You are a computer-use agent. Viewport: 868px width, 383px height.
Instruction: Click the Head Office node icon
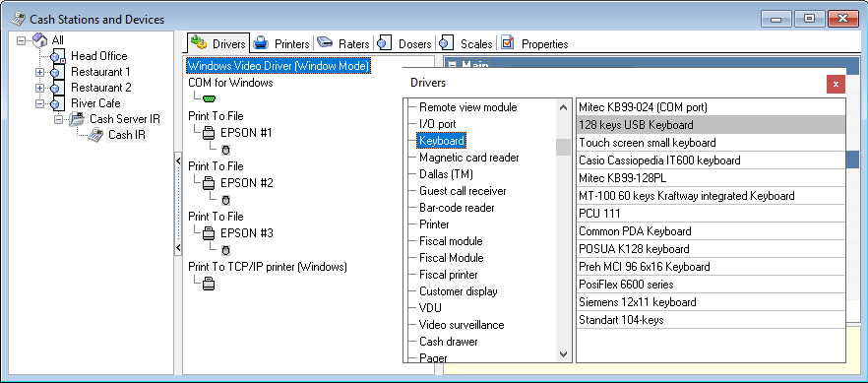click(58, 56)
